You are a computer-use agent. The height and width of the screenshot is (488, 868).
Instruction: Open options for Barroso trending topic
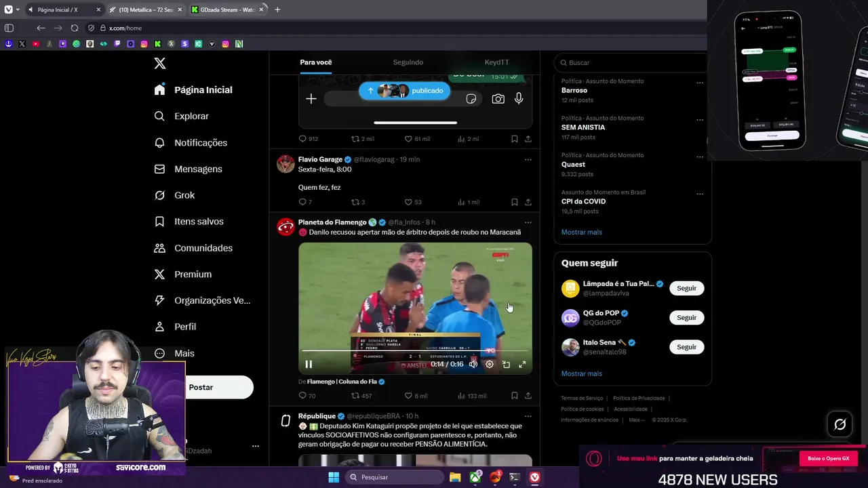point(700,83)
